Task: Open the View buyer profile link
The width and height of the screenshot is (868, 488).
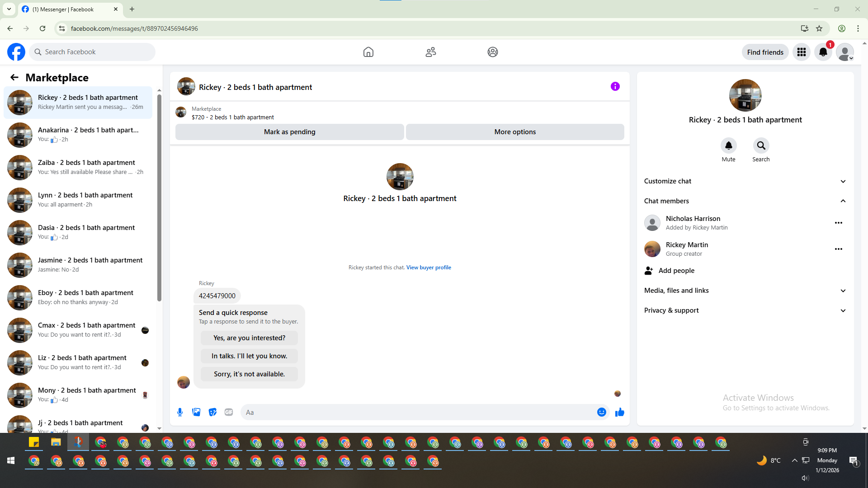Action: coord(428,267)
